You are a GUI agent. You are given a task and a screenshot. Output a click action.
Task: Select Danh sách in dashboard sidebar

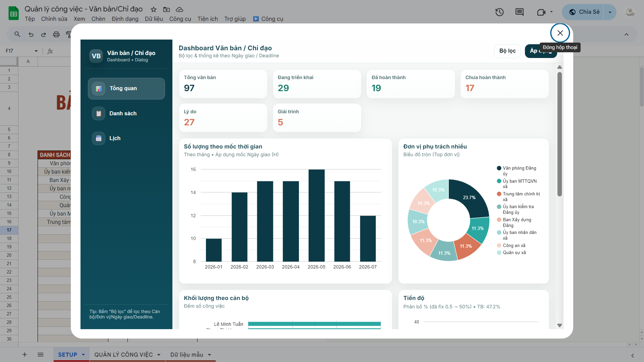(123, 113)
